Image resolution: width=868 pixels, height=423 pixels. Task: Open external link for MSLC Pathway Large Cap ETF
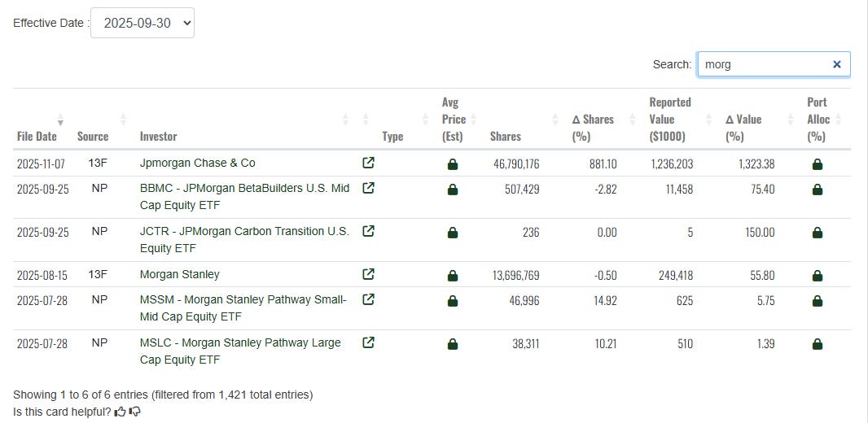[x=368, y=342]
